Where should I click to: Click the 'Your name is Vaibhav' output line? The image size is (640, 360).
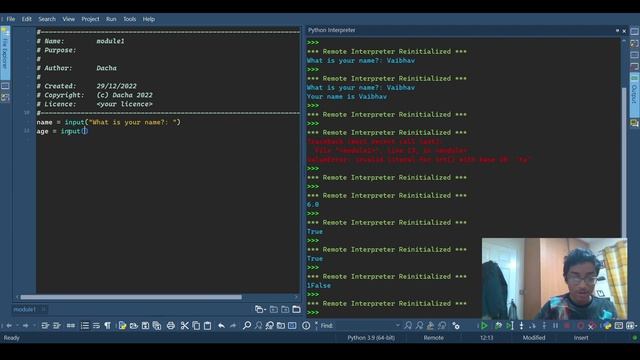pyautogui.click(x=347, y=97)
